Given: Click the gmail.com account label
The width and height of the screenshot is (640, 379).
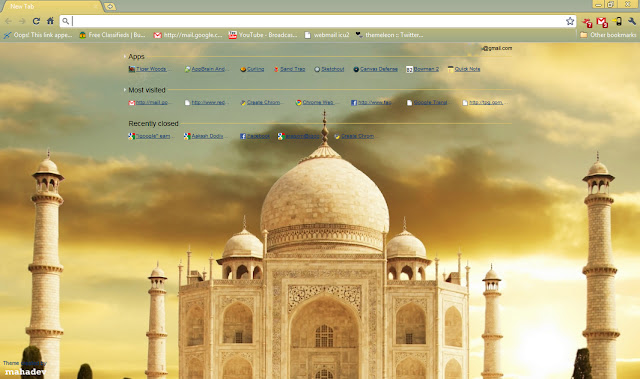Looking at the screenshot, I should [x=497, y=48].
